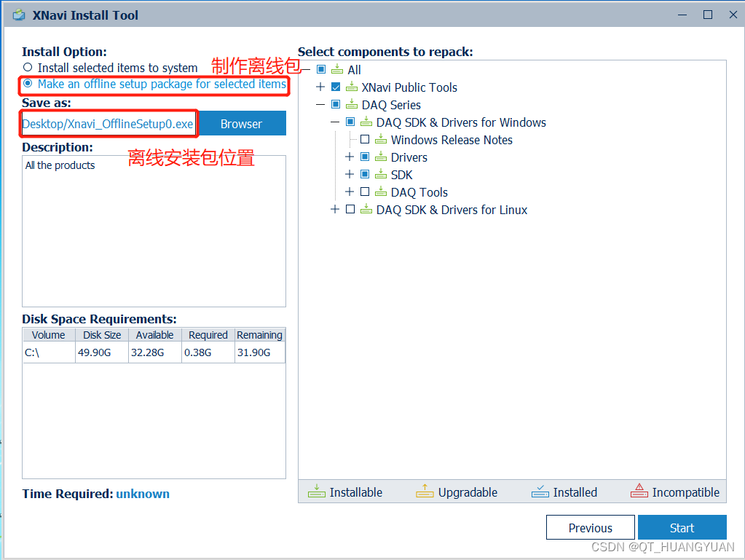Check the DAQ Tools checkbox
The width and height of the screenshot is (745, 560).
pos(365,192)
